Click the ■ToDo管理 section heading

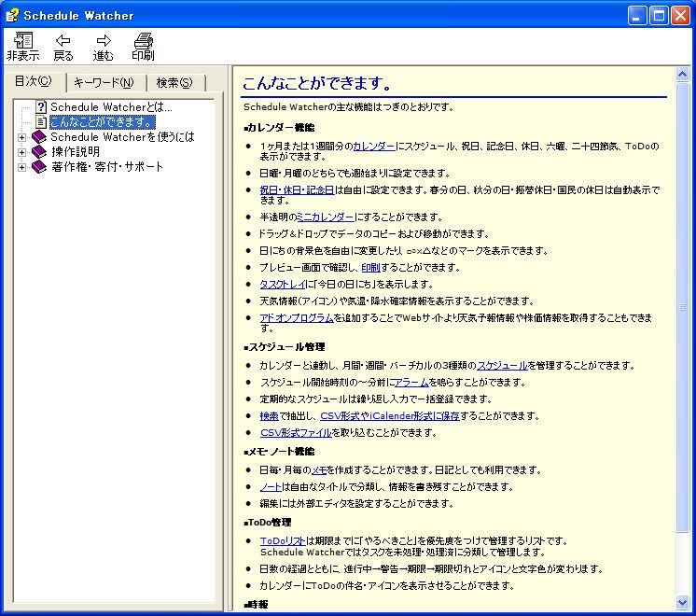268,523
